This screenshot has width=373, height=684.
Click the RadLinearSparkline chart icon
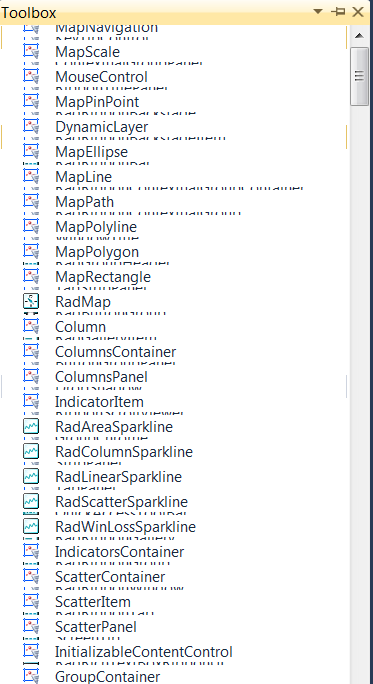pos(31,476)
